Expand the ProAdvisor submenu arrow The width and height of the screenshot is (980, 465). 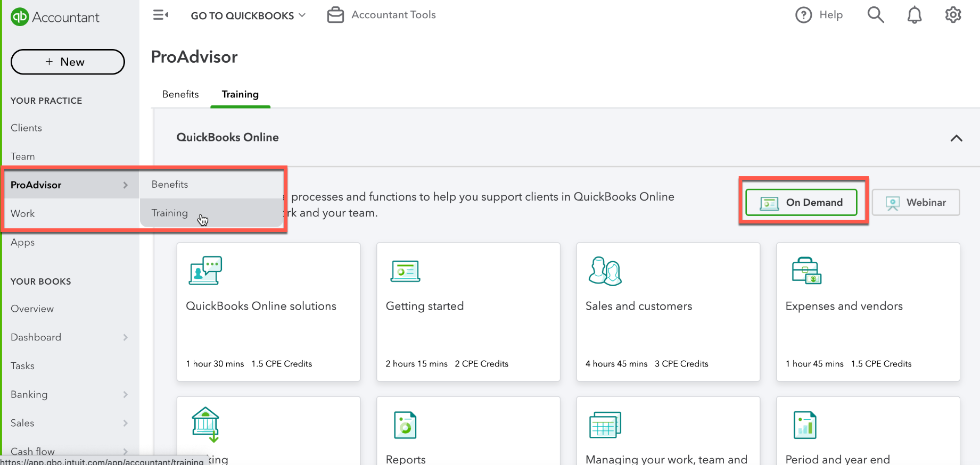[126, 185]
